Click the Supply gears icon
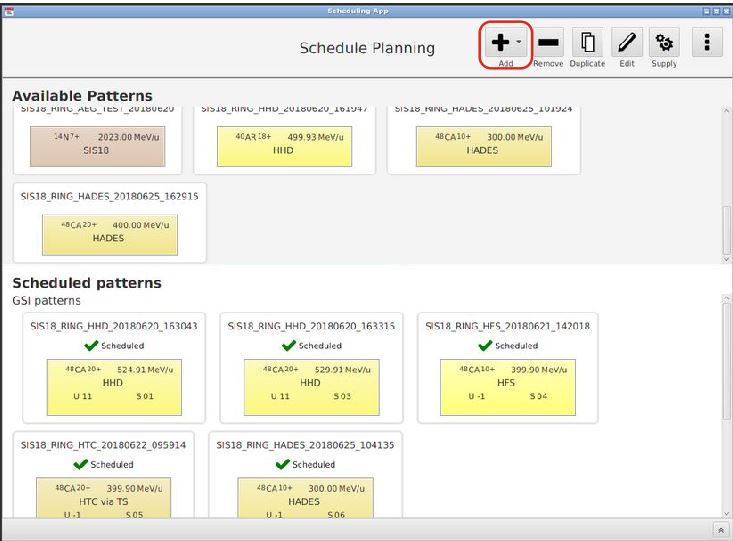 click(x=663, y=42)
